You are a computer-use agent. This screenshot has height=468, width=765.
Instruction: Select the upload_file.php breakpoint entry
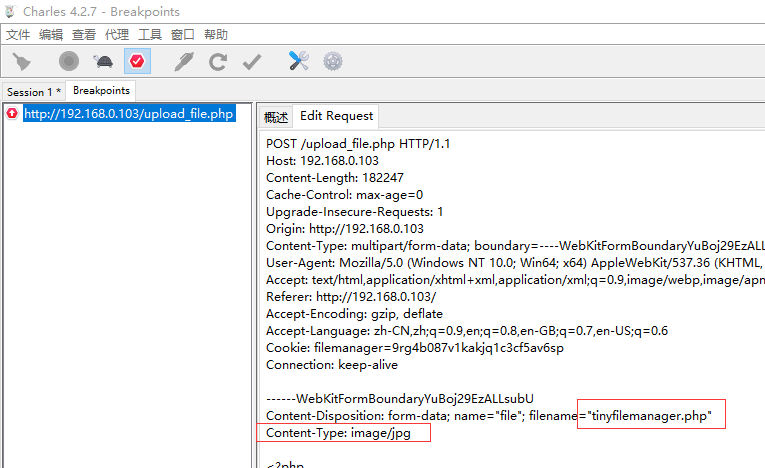(x=129, y=114)
